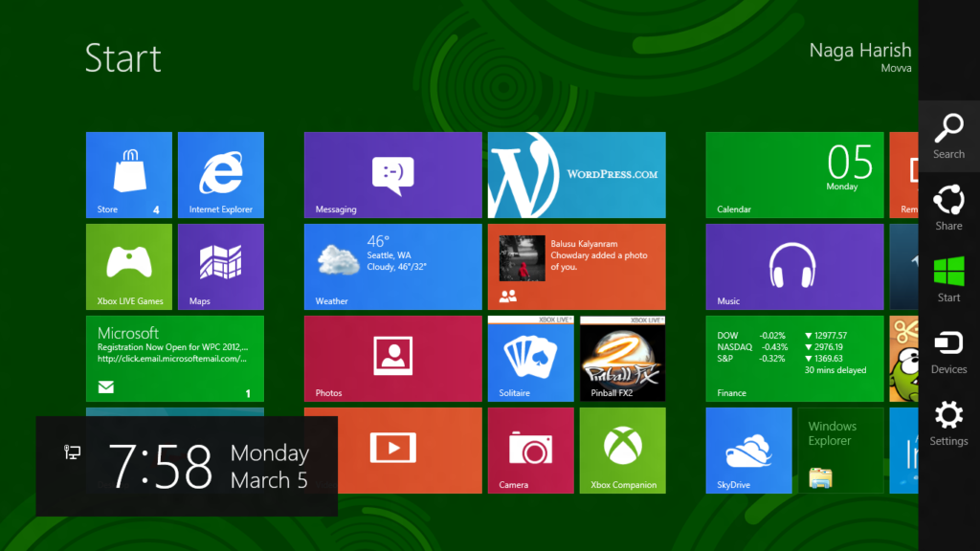Click the Devices charm
The height and width of the screenshot is (551, 980).
948,352
